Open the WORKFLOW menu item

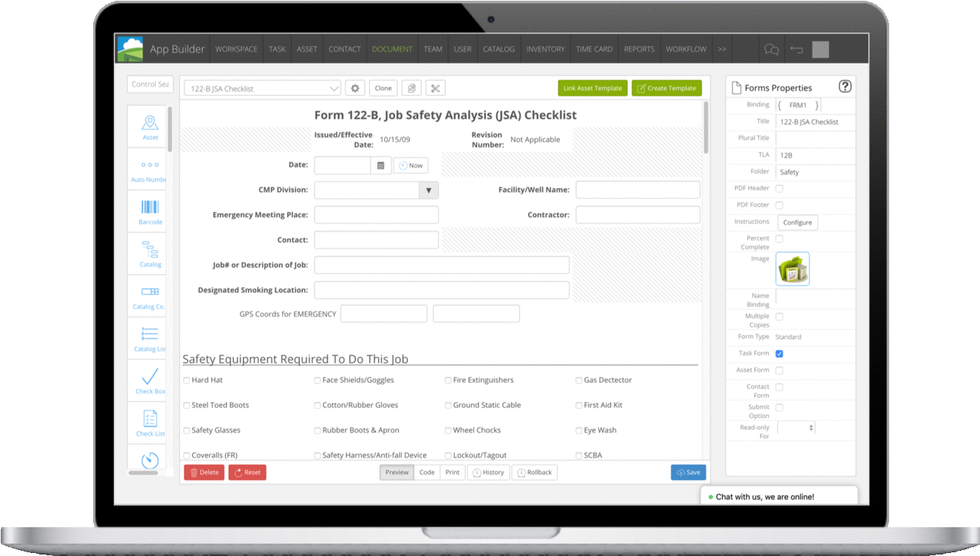[x=685, y=49]
